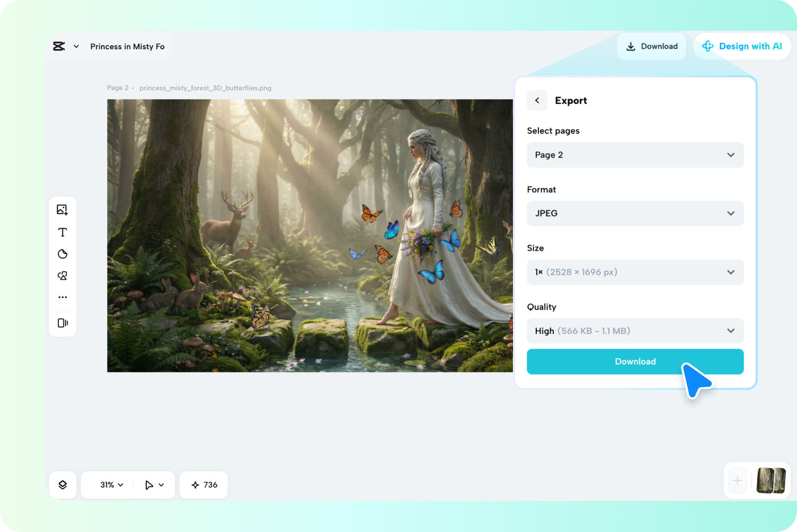Expand the chevron beside the CapCut logo
Screen dimensions: 797x532
coord(76,47)
